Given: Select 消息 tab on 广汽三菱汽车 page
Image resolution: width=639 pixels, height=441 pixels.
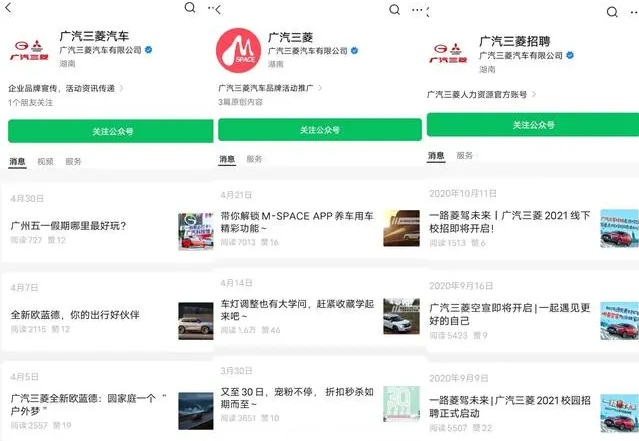Looking at the screenshot, I should [x=18, y=162].
